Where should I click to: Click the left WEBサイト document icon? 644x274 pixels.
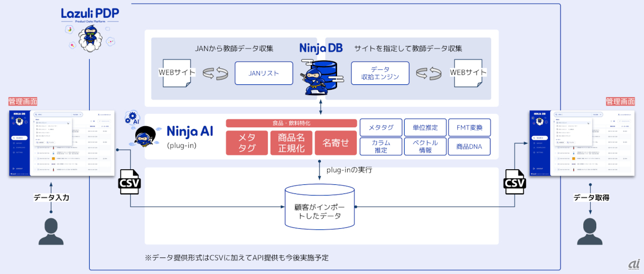click(x=178, y=73)
